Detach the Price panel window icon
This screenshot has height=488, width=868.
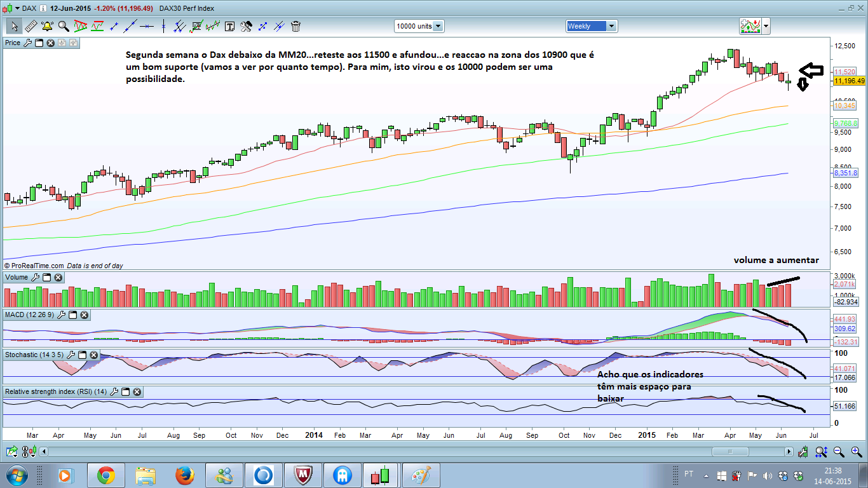click(x=39, y=43)
